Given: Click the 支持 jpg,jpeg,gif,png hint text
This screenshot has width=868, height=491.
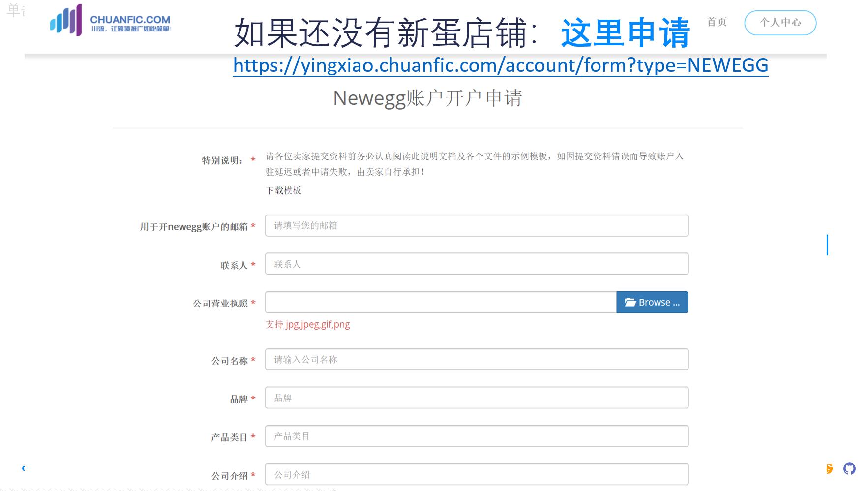Looking at the screenshot, I should [308, 324].
